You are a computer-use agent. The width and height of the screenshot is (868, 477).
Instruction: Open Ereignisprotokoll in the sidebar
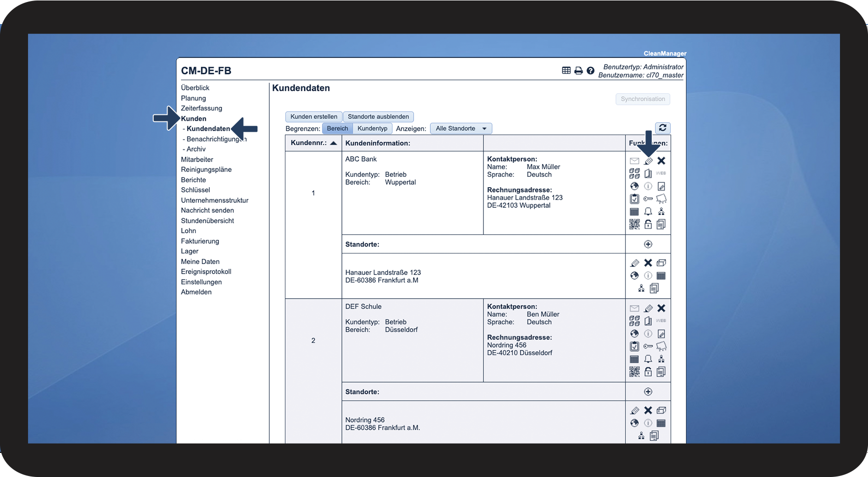pyautogui.click(x=206, y=272)
